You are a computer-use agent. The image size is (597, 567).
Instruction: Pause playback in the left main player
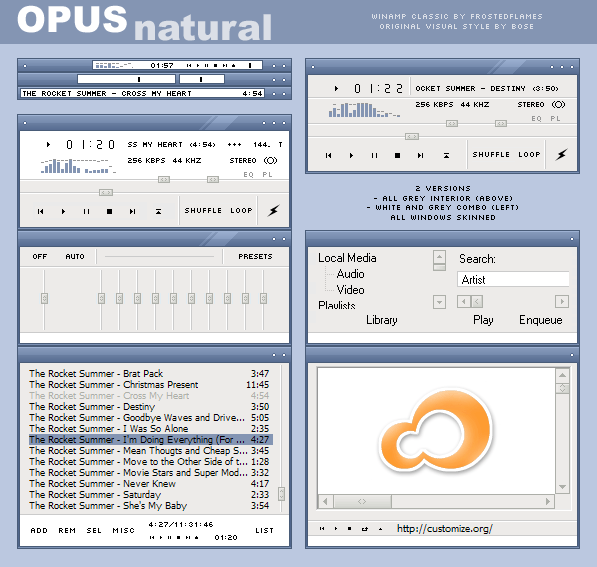(x=86, y=211)
